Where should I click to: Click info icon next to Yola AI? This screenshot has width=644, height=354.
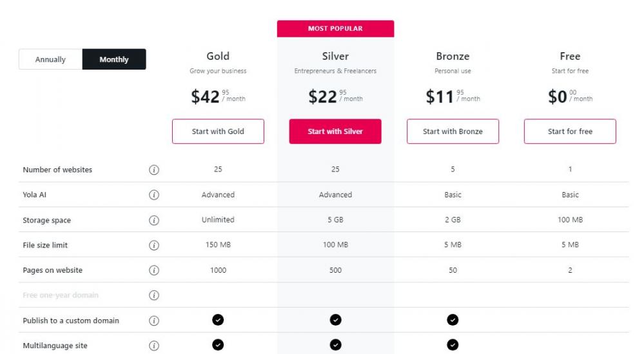point(154,195)
